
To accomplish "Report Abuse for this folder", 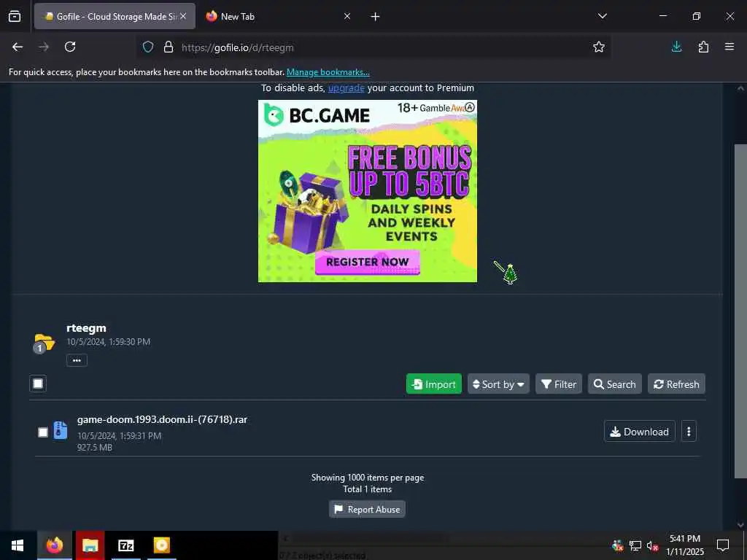I will tap(368, 510).
